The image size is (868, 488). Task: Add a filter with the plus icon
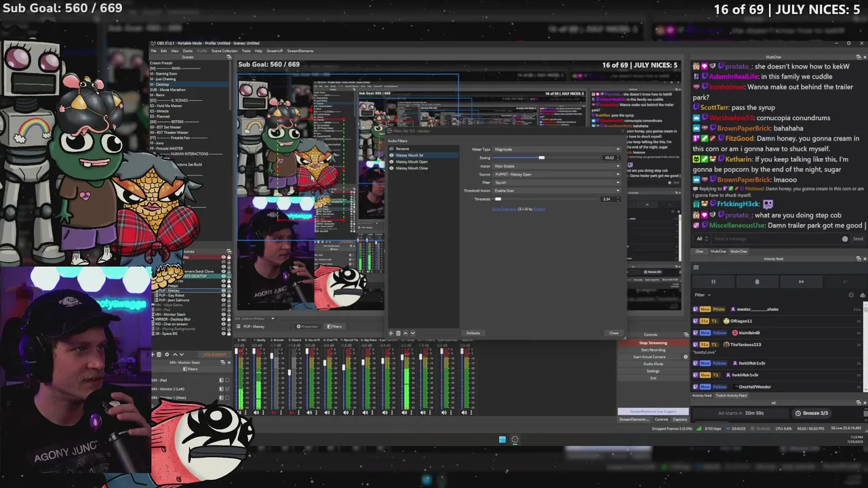[x=391, y=333]
